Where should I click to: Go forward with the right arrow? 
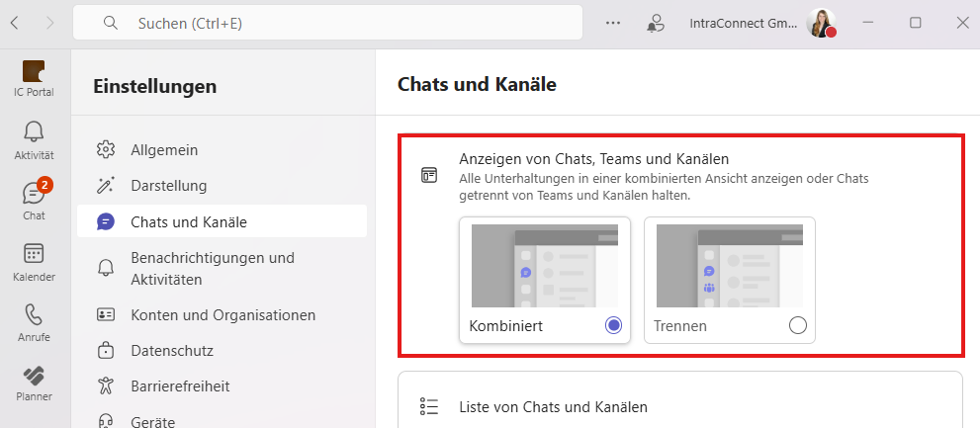tap(50, 23)
